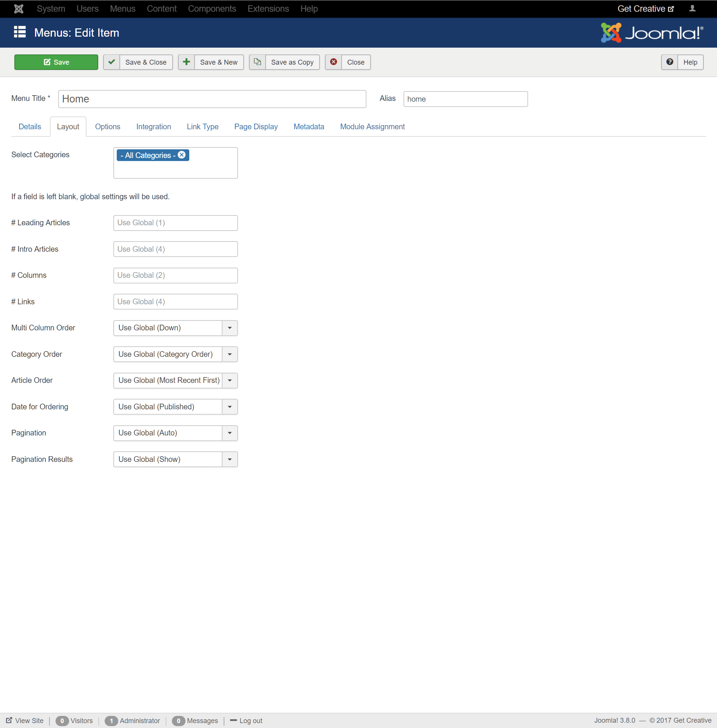Screen dimensions: 717x728
Task: Open the Link Type tab
Action: point(202,127)
